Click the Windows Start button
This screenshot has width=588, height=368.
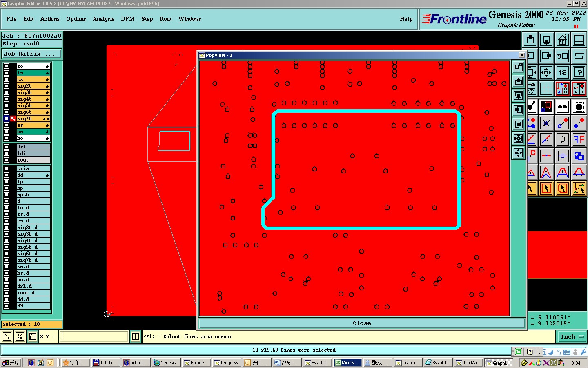point(11,363)
